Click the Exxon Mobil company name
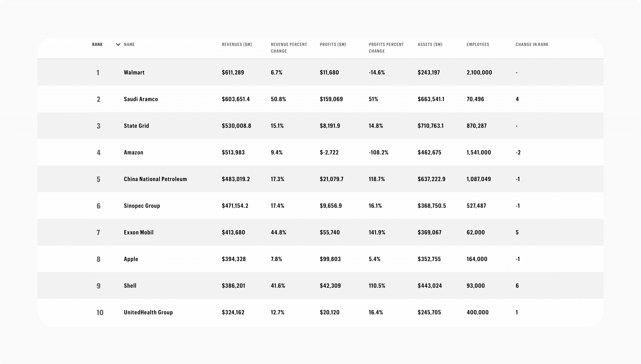The height and width of the screenshot is (364, 641). click(139, 232)
